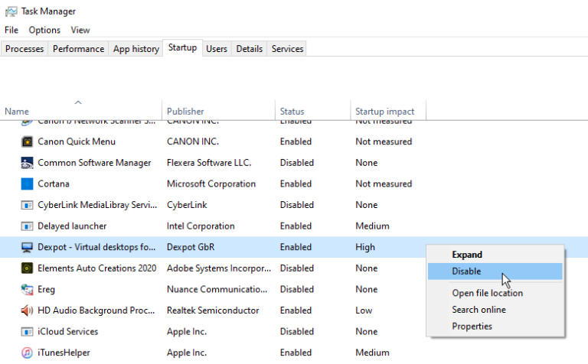Open Properties from the context menu
588x364 pixels.
click(472, 327)
